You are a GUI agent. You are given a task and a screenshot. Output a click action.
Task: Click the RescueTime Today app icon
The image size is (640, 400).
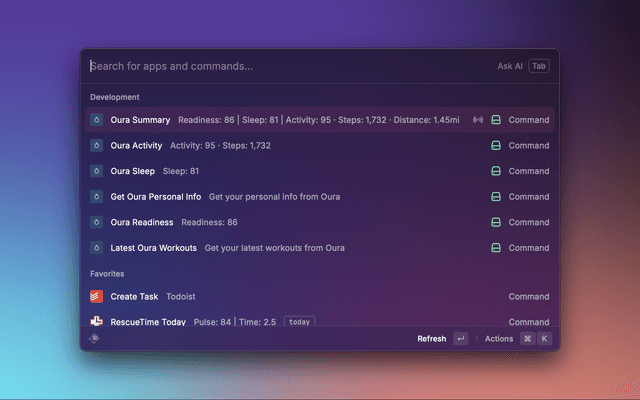(96, 322)
